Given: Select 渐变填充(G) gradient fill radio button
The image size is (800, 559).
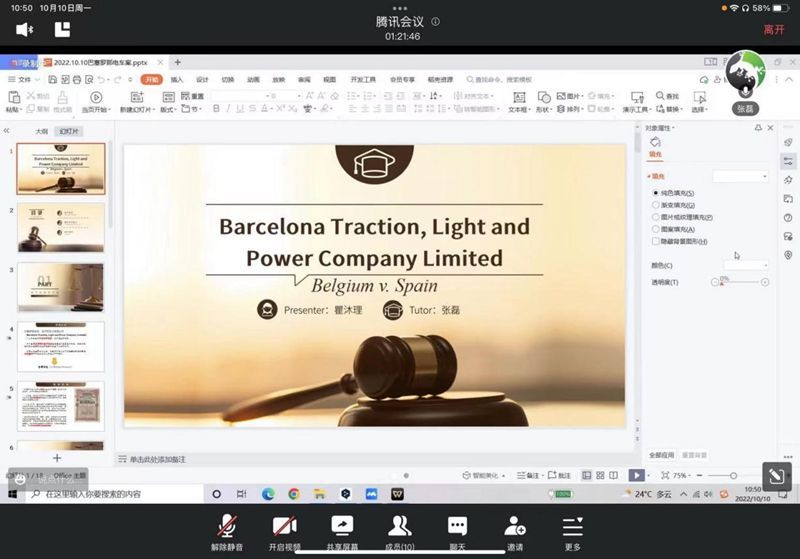Looking at the screenshot, I should point(656,205).
